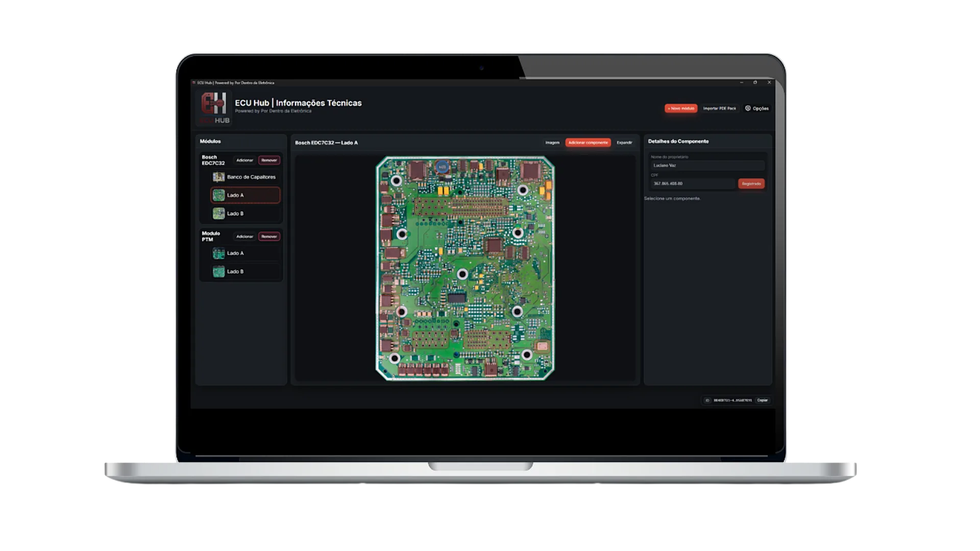Viewport: 980px width, 551px height.
Task: Click 'Selecione um componente.' text
Action: pos(672,198)
